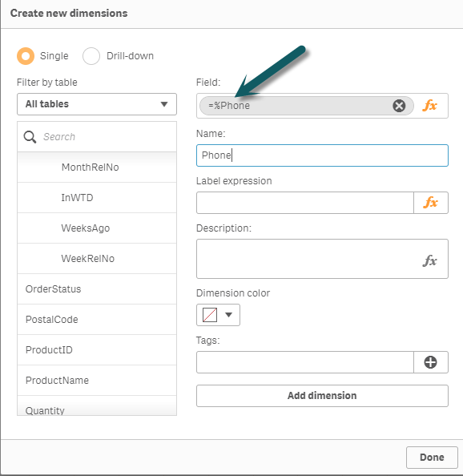This screenshot has width=463, height=476.
Task: Select the Single dimension option
Action: (26, 56)
